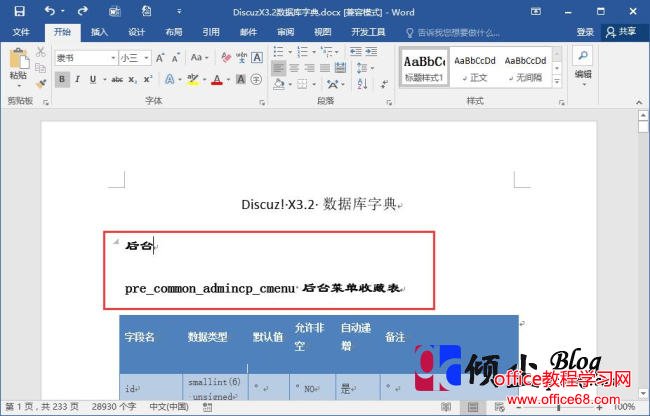Open Change Case (Aa) dropdown

click(199, 58)
